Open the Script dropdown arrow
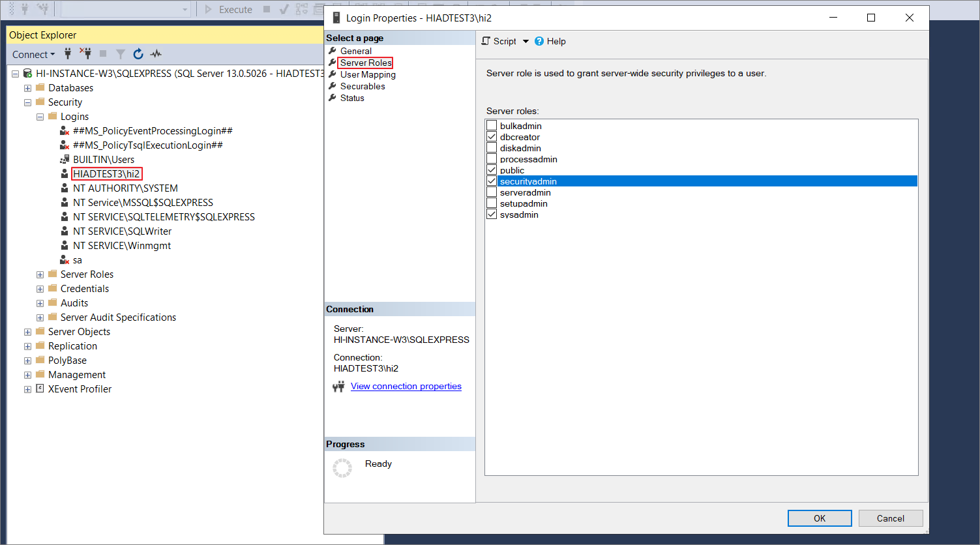The image size is (980, 545). click(x=526, y=41)
